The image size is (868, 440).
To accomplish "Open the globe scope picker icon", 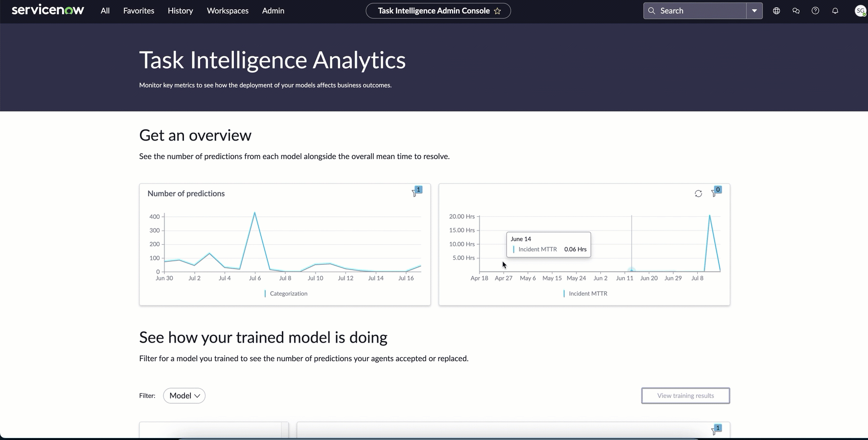I will pos(777,11).
